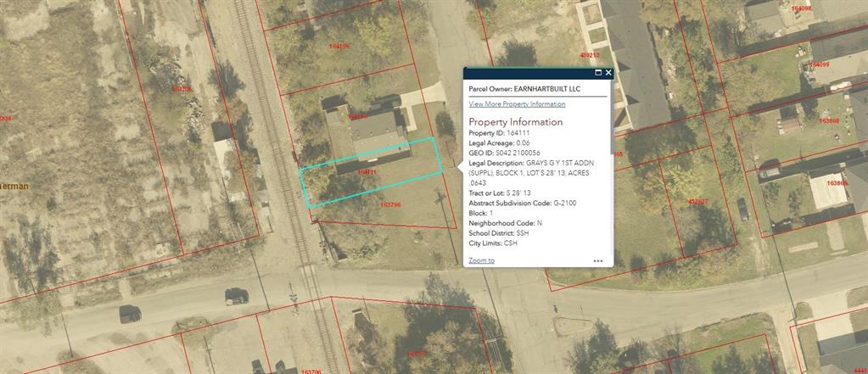The width and height of the screenshot is (868, 374).
Task: Maximize the parcel info popup
Action: click(x=598, y=73)
